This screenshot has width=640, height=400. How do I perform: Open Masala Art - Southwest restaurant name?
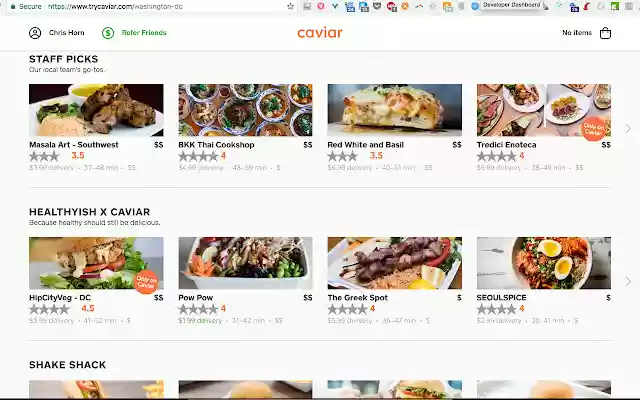tap(74, 144)
